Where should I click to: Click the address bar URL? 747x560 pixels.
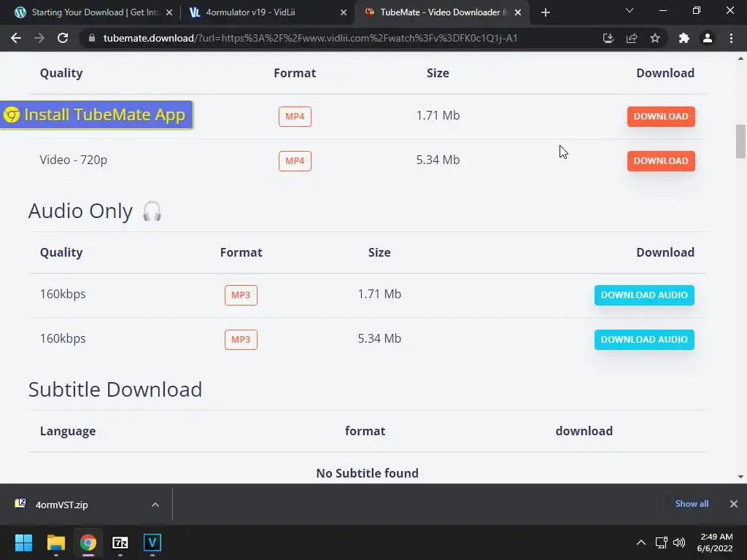[x=310, y=38]
